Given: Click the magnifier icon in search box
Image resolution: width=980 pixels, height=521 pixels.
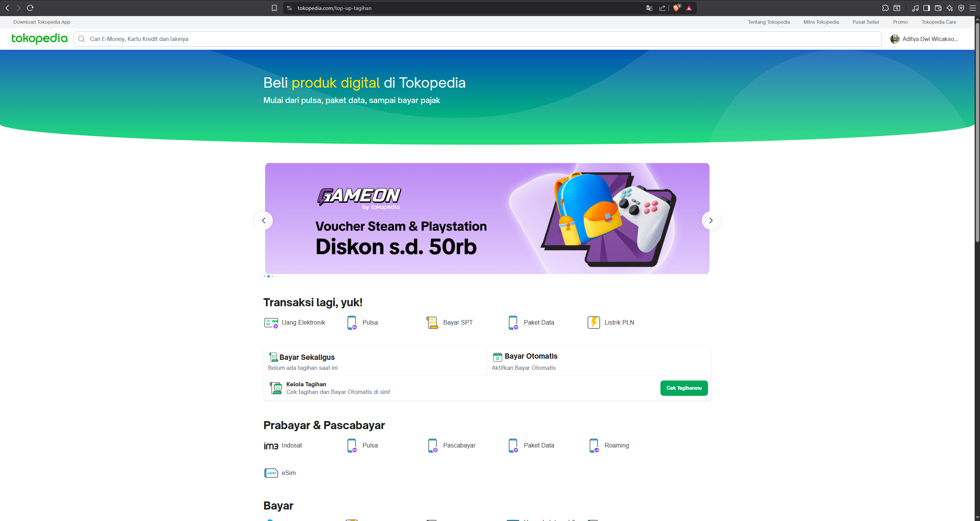Looking at the screenshot, I should (x=82, y=39).
